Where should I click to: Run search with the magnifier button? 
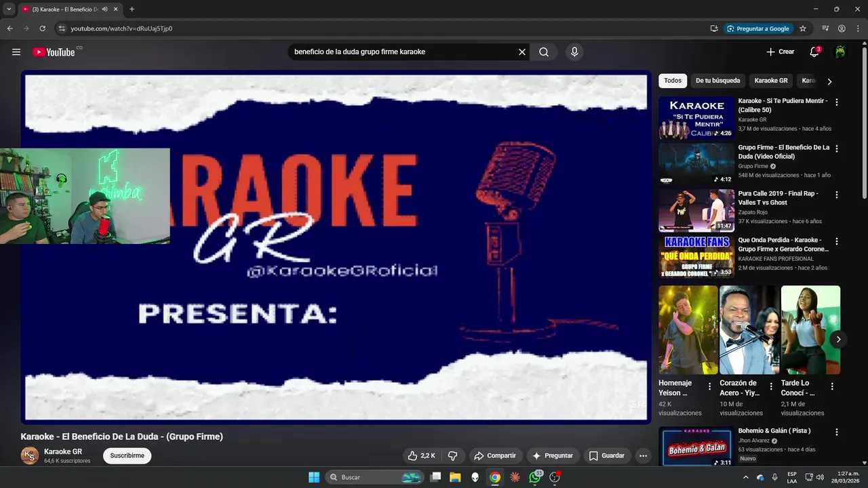point(544,52)
